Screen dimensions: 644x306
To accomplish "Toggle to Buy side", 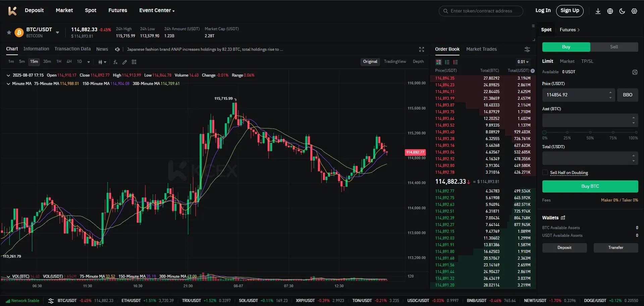I will pos(566,47).
